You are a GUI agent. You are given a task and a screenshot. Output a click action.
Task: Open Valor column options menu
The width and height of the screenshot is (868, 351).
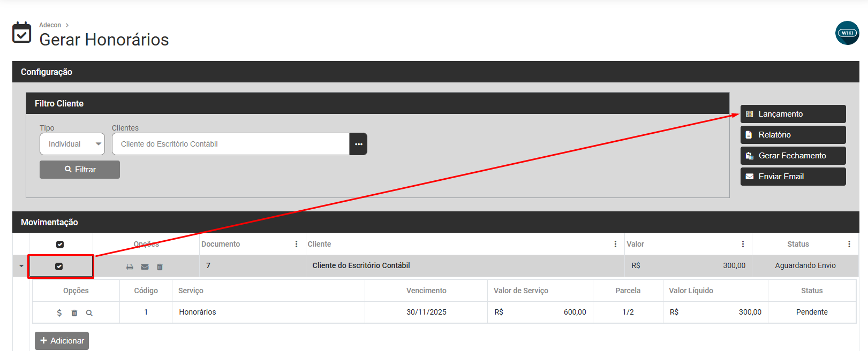743,244
